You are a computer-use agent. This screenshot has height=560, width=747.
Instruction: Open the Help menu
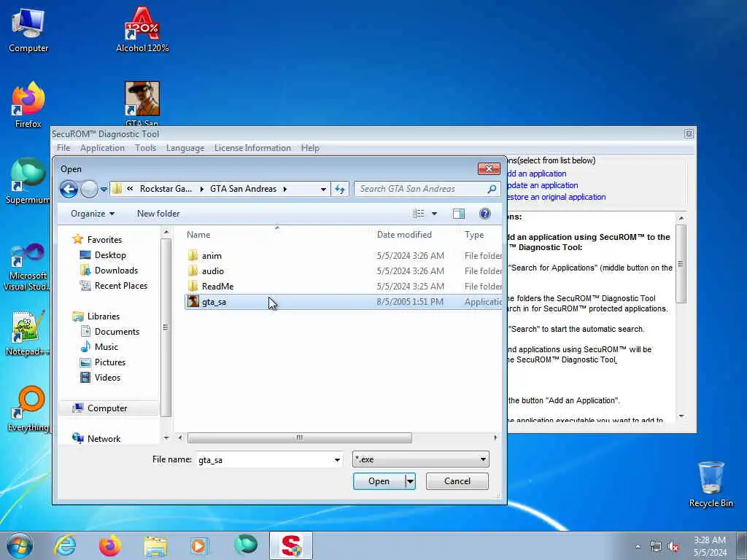pyautogui.click(x=310, y=148)
